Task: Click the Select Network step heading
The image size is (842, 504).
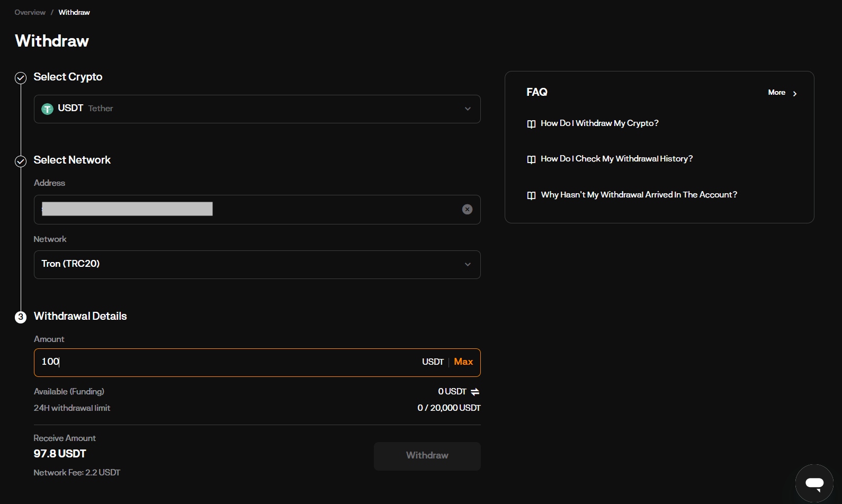Action: point(72,160)
